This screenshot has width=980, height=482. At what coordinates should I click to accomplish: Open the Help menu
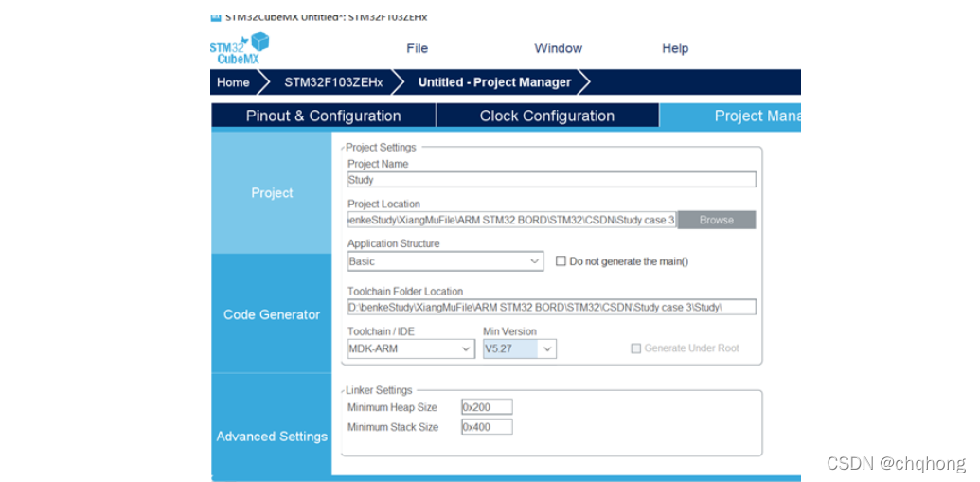point(675,48)
